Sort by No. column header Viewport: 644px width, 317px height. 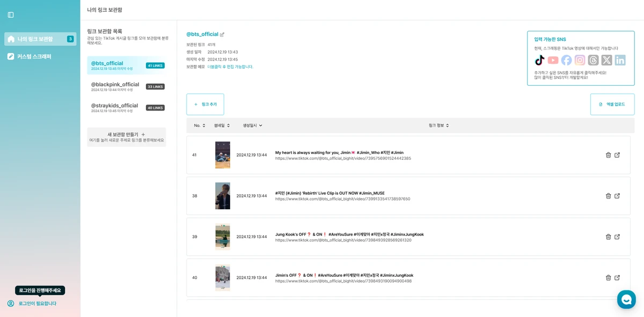point(200,126)
